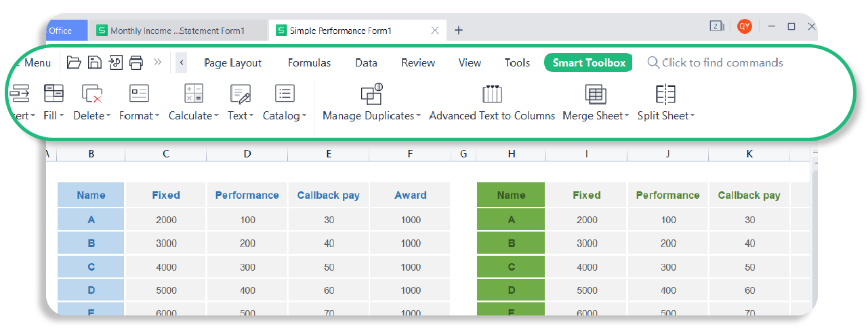
Task: Switch to the Formulas tab
Action: 309,62
